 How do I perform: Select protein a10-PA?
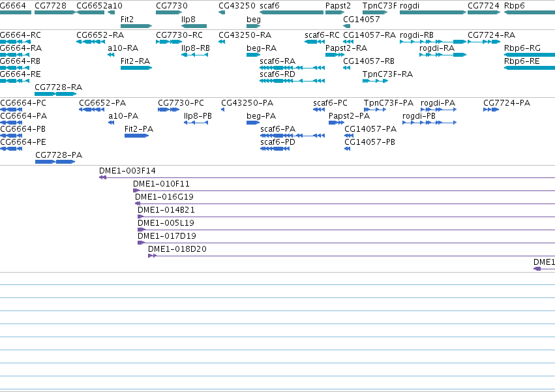tap(111, 123)
